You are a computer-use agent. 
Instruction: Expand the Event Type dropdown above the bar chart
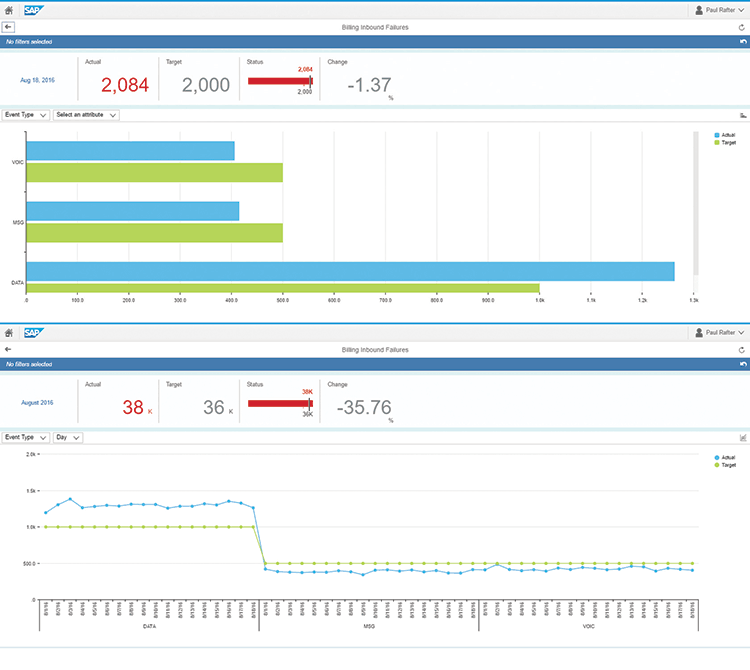(x=26, y=115)
